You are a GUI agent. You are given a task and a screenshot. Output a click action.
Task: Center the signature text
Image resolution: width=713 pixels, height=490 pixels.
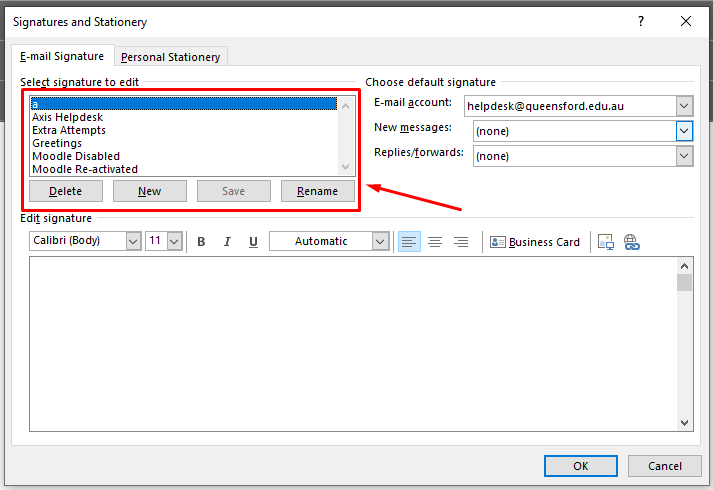coord(435,241)
